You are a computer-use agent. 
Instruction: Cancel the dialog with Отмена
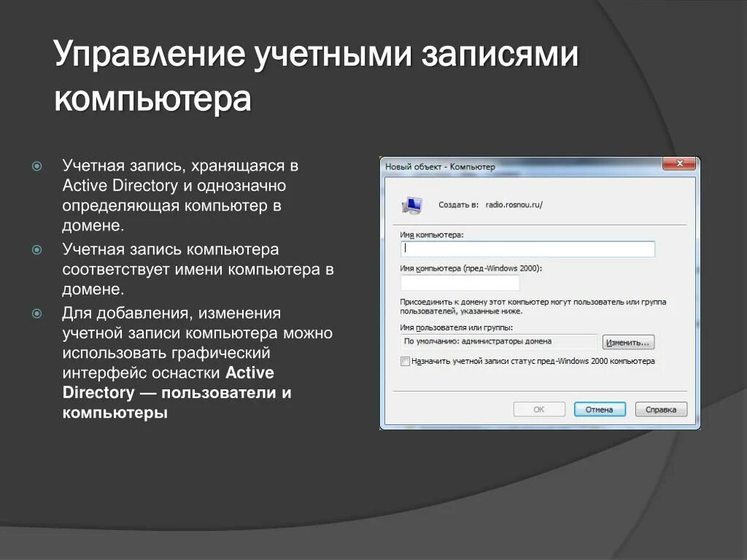tap(600, 409)
